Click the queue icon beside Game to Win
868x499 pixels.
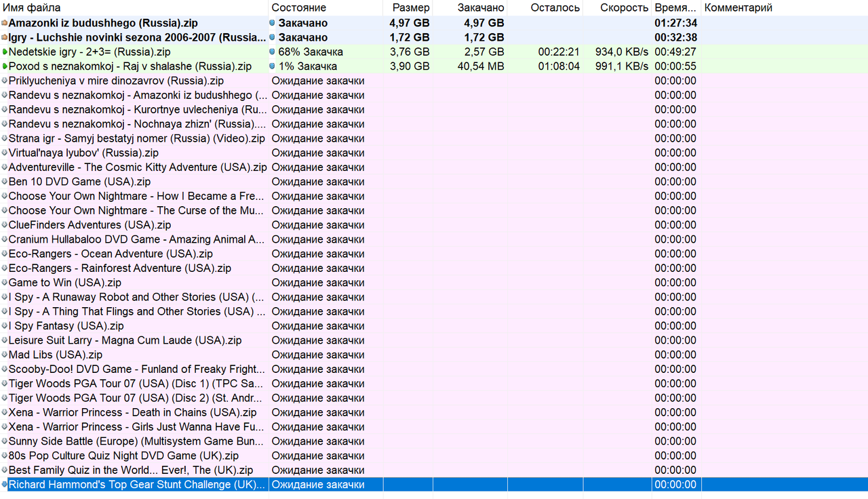click(x=5, y=283)
